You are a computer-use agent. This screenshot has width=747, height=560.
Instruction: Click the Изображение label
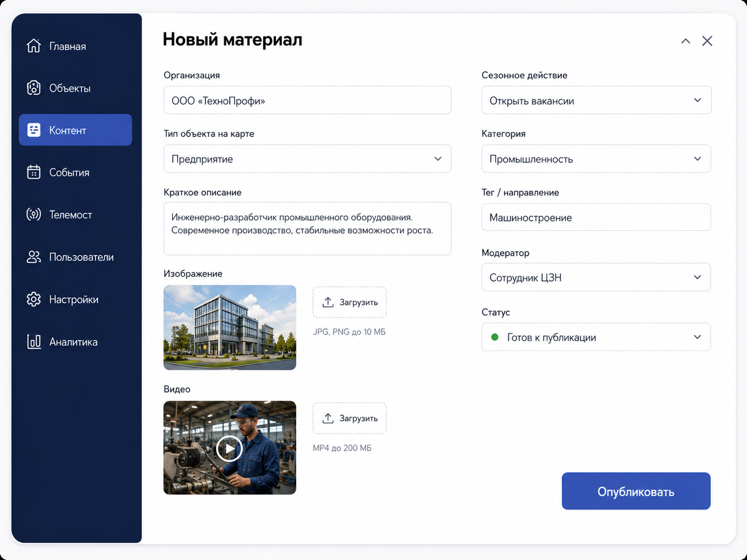193,274
